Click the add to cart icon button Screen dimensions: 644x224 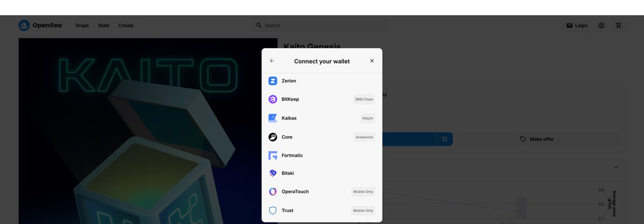[445, 139]
